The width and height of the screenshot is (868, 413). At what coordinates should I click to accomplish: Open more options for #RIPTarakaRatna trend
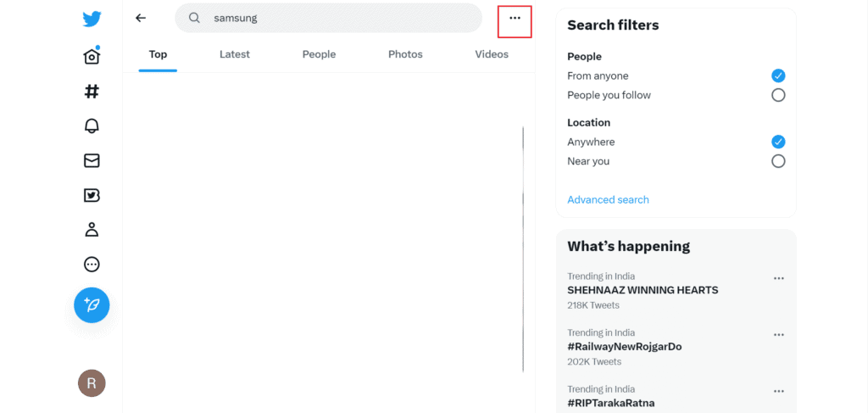[779, 392]
